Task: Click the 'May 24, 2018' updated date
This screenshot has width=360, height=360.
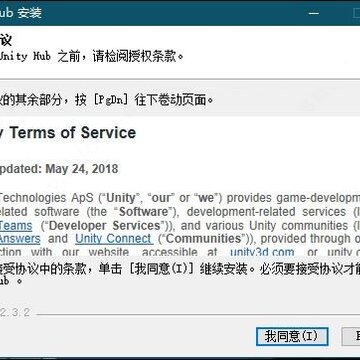Action: 82,169
